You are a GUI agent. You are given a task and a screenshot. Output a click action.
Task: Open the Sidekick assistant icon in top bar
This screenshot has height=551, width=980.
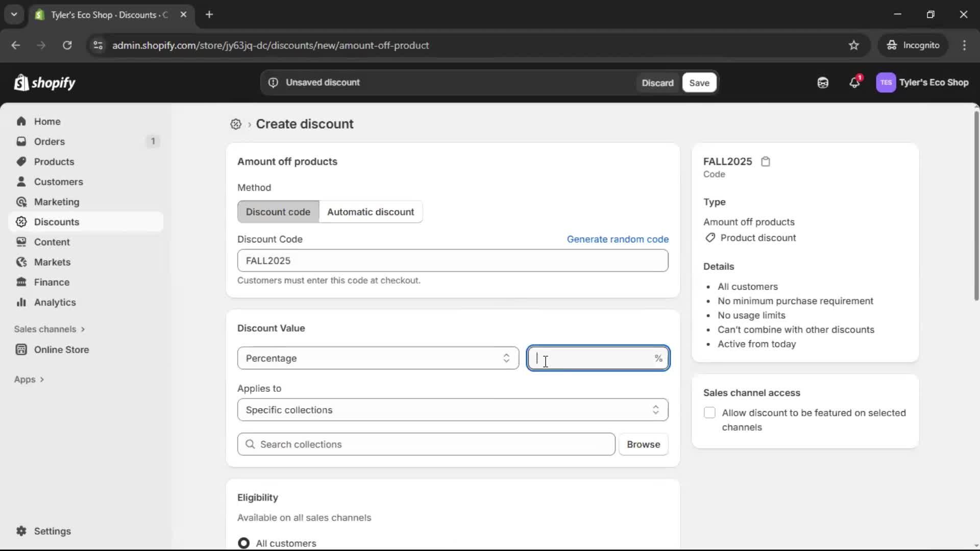(x=823, y=83)
